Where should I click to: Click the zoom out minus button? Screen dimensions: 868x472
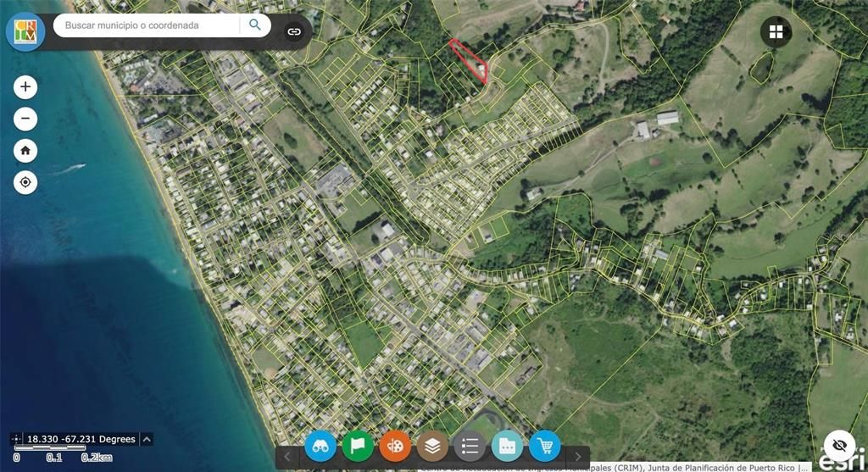(x=25, y=119)
